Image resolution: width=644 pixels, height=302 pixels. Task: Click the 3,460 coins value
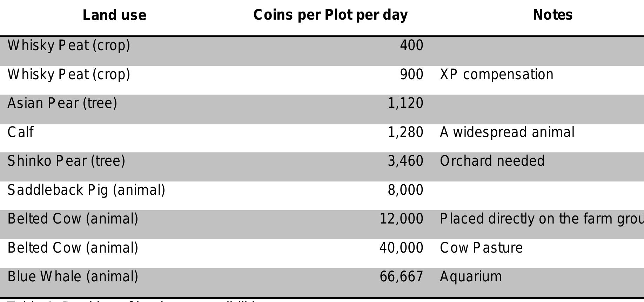[x=405, y=161]
